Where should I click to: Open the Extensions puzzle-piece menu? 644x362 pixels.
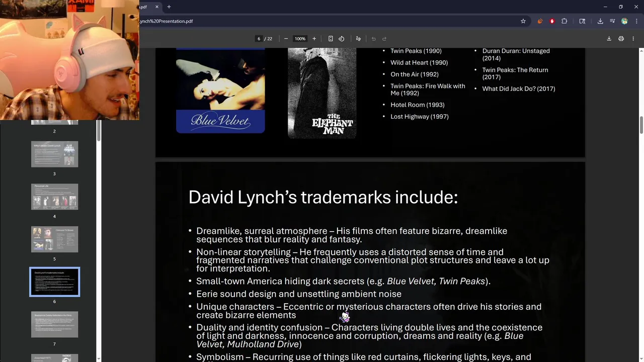coord(565,21)
